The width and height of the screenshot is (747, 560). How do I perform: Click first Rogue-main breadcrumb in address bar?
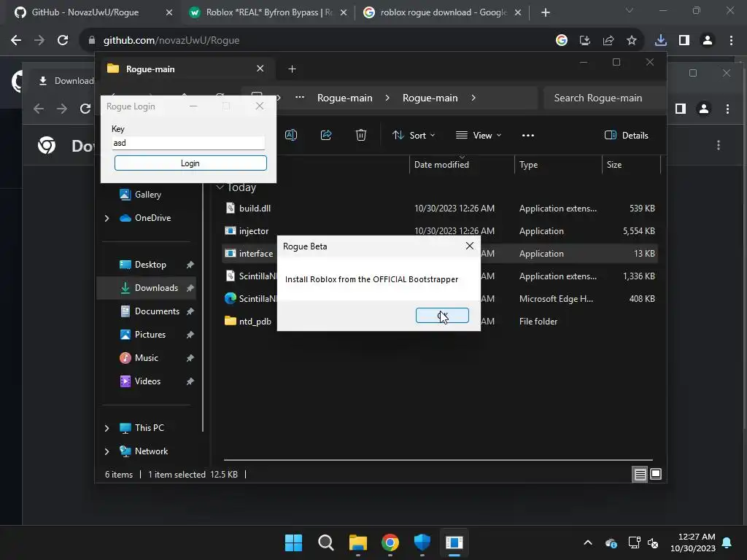click(x=345, y=98)
